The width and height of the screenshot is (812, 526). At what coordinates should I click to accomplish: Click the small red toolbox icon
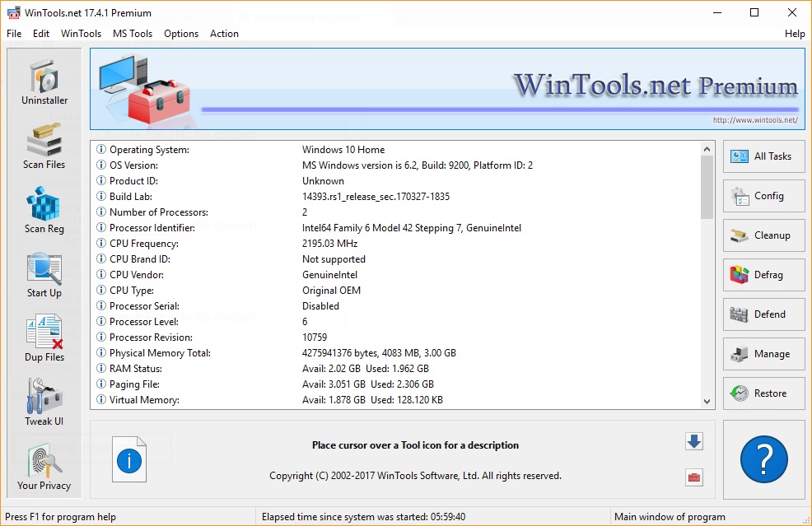click(694, 477)
